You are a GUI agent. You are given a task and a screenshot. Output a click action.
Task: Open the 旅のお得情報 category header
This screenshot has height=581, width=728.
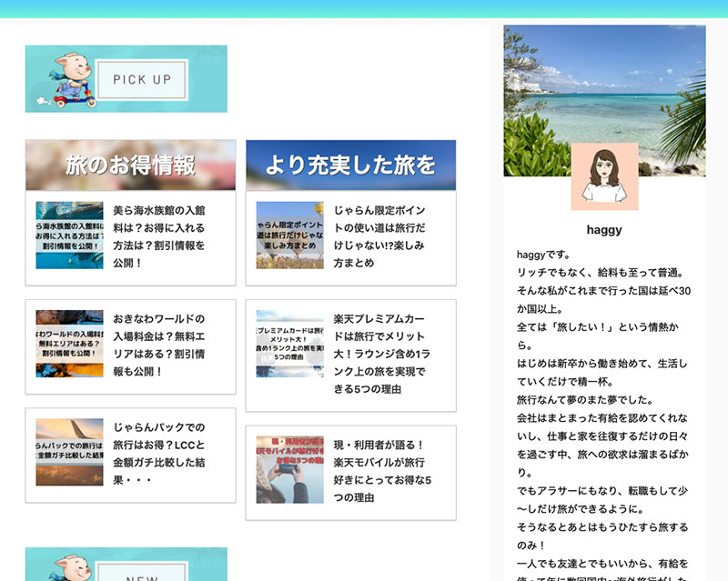[130, 165]
